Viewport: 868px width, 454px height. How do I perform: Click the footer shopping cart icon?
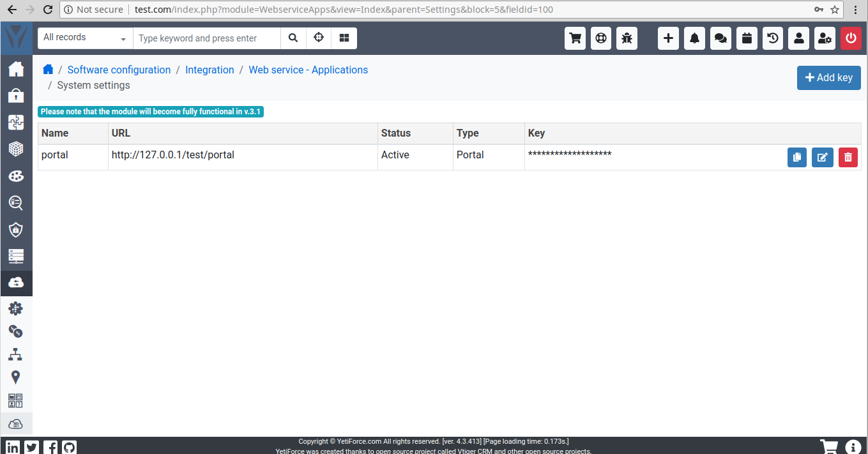tap(828, 446)
